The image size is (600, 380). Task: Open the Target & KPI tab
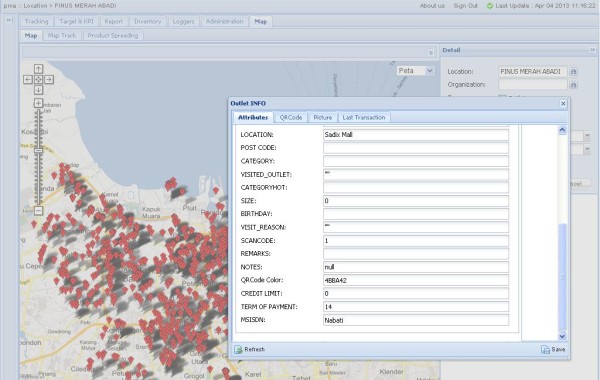click(x=77, y=21)
